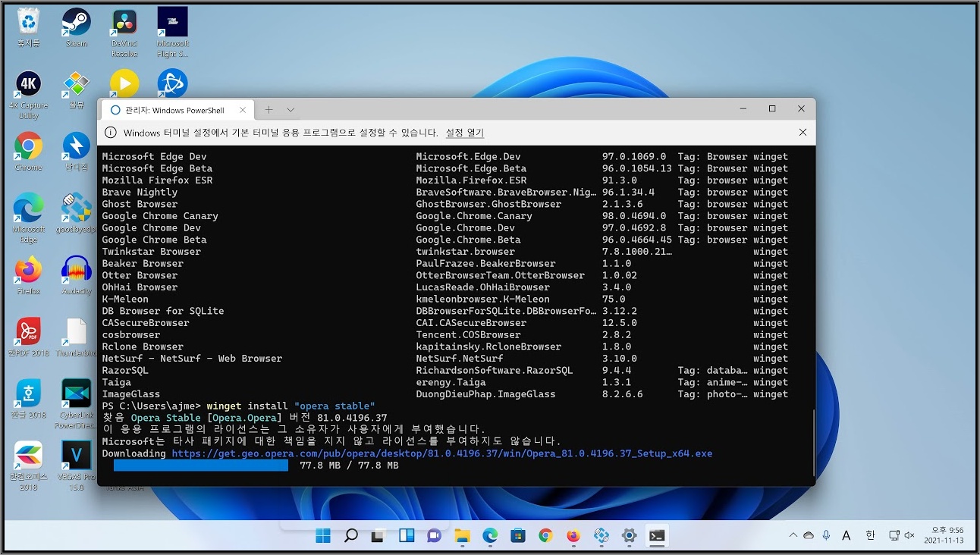The width and height of the screenshot is (980, 555).
Task: Toggle Korean/English input mode '한' indicator
Action: coord(871,535)
